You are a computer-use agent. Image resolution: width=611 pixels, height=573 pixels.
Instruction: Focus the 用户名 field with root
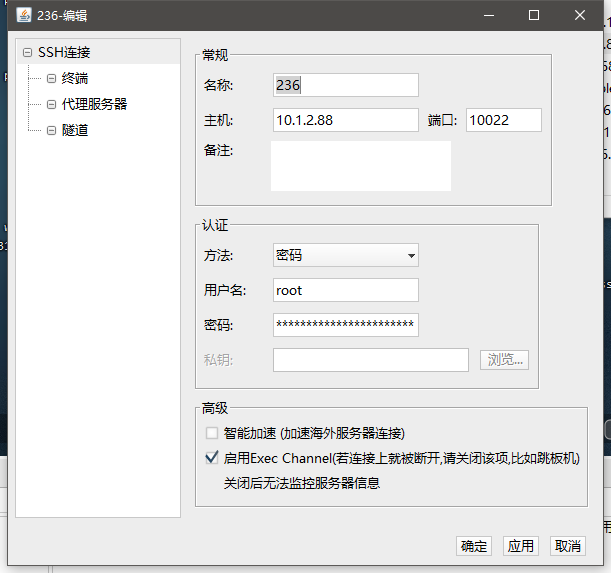point(346,290)
